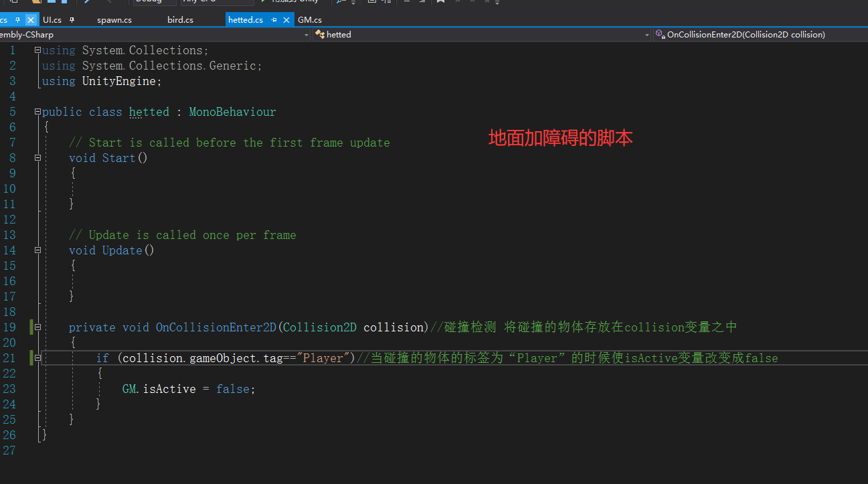868x484 pixels.
Task: Collapse the OnCollisionEnter2D method outline
Action: click(x=37, y=327)
